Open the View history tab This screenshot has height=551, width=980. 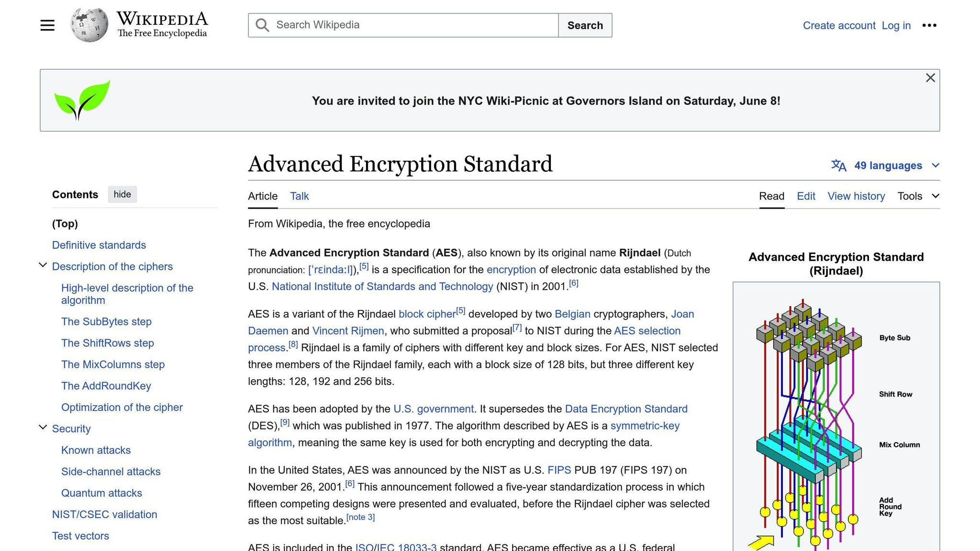tap(856, 196)
